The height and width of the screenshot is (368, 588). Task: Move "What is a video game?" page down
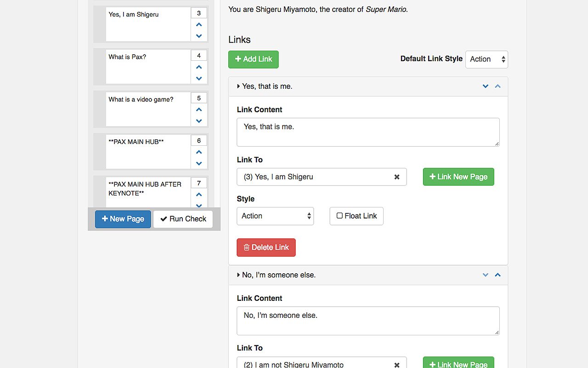(199, 121)
